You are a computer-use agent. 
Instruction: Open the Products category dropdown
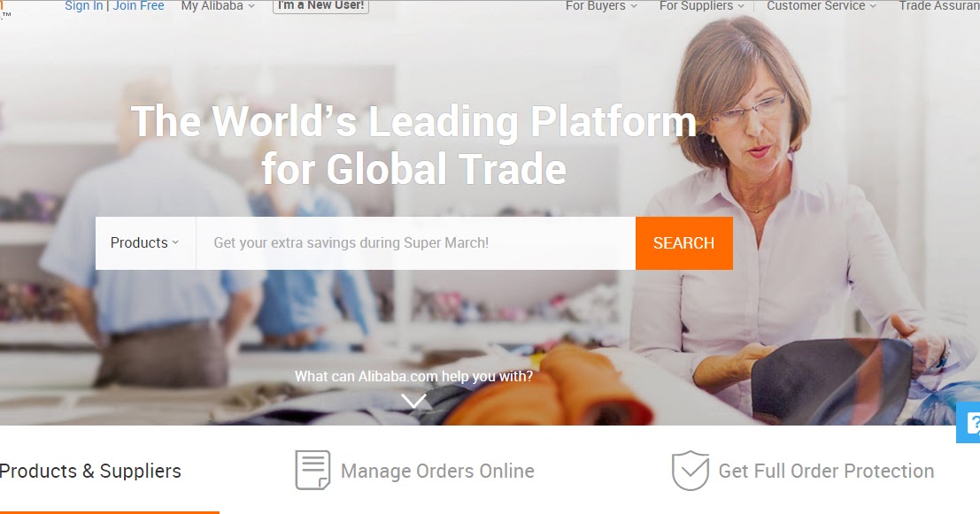tap(145, 243)
